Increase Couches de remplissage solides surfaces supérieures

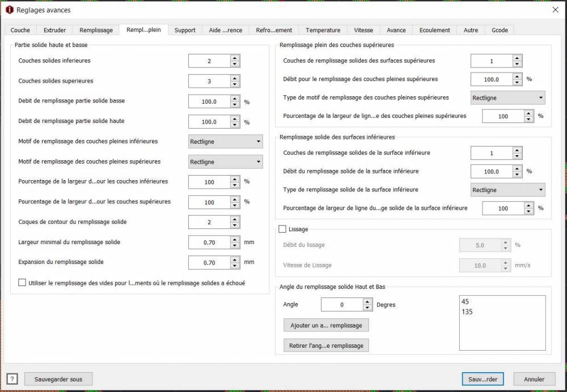[x=517, y=58]
